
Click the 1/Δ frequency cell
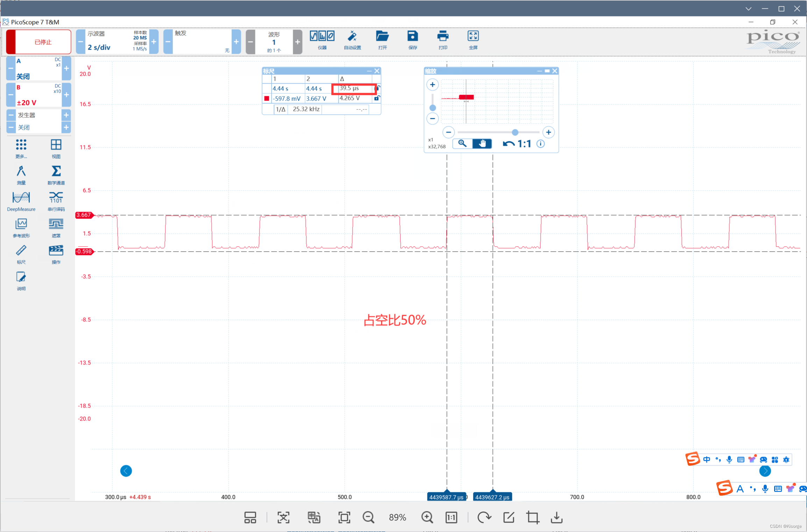point(306,109)
